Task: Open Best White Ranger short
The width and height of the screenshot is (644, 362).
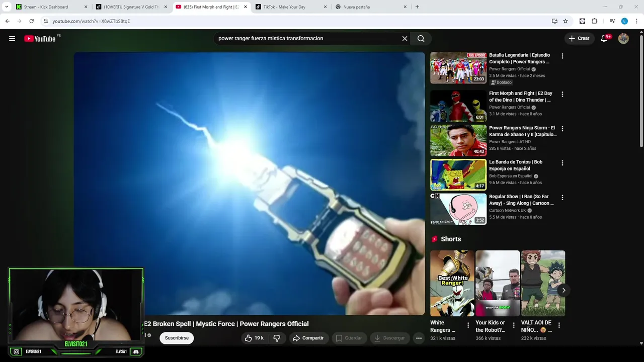Action: 452,283
